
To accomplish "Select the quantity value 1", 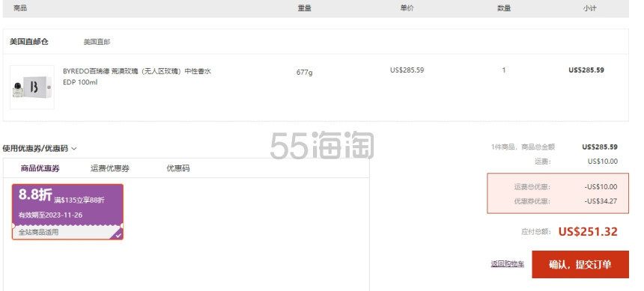I will click(x=504, y=70).
